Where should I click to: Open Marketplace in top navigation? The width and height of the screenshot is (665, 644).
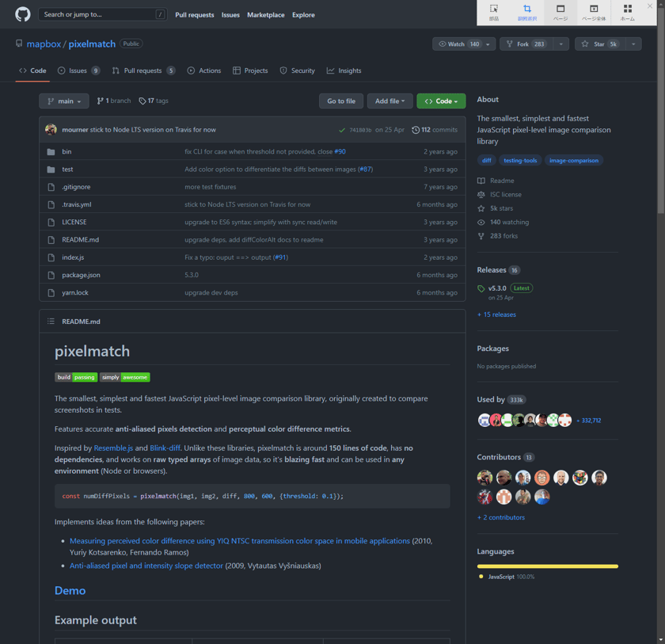click(x=266, y=15)
